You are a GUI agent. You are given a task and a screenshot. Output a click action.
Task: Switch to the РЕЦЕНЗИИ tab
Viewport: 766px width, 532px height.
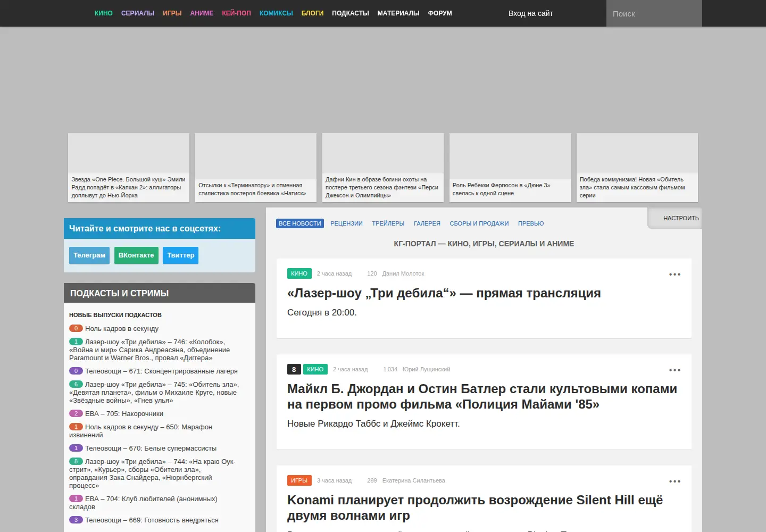(346, 223)
